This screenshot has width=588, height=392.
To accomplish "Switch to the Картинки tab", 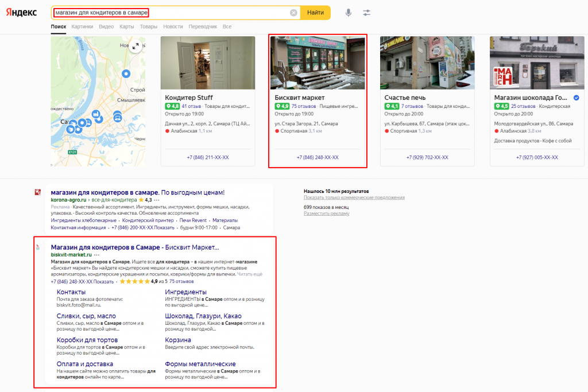I will point(82,26).
